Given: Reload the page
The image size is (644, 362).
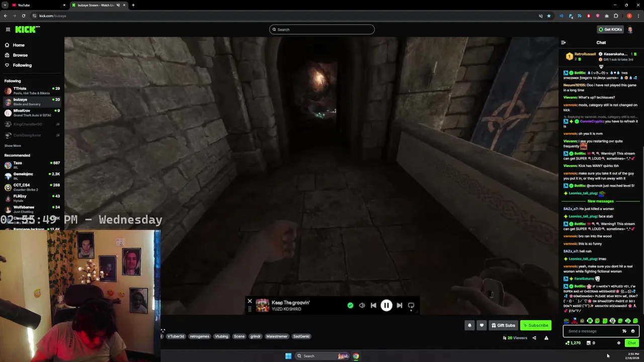Looking at the screenshot, I should (23, 16).
